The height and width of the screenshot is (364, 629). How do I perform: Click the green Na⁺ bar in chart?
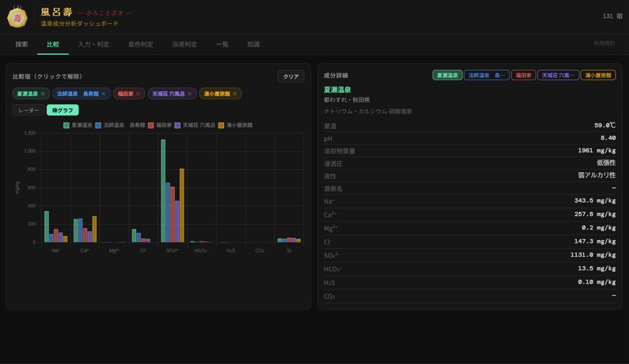coord(46,227)
